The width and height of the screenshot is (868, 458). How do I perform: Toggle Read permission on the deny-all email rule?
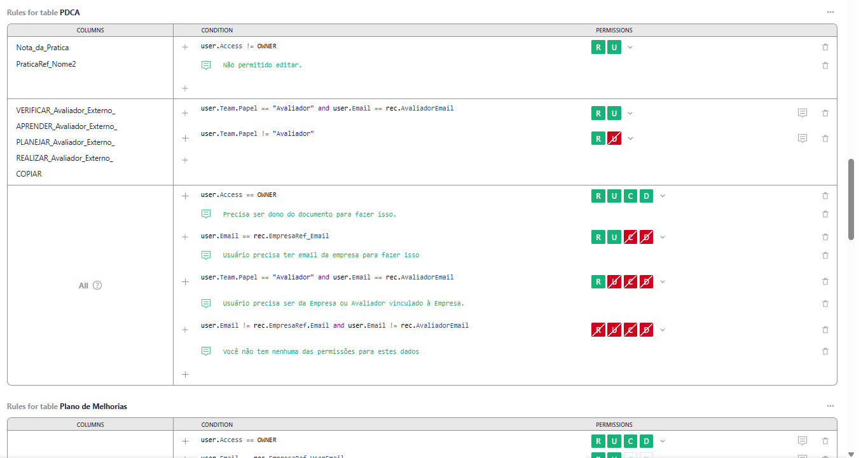point(598,330)
